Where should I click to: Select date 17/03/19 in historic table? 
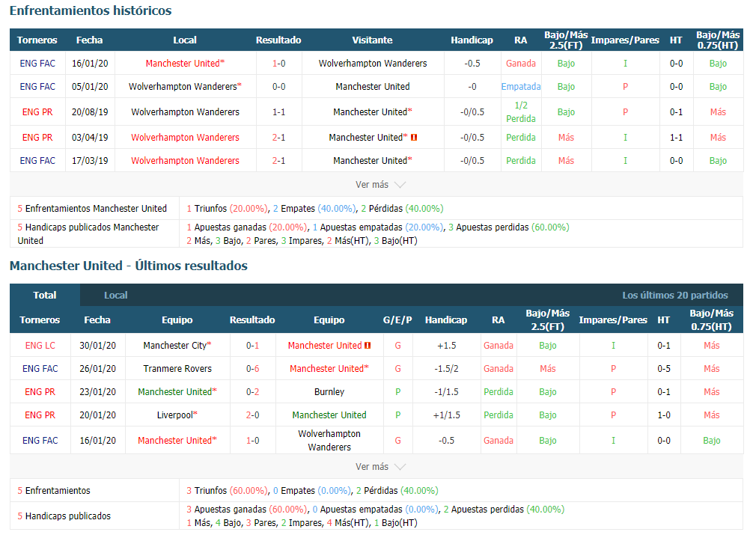tap(90, 160)
